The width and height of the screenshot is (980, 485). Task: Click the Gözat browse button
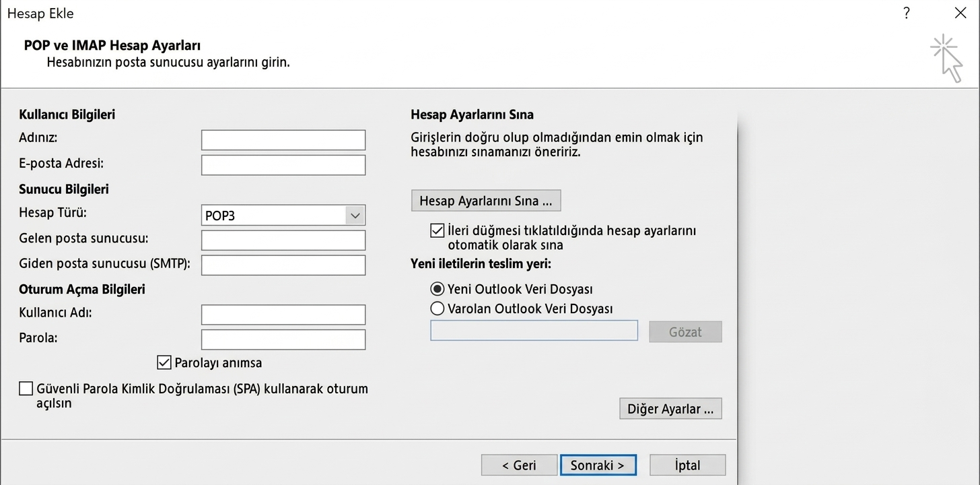[x=685, y=331]
